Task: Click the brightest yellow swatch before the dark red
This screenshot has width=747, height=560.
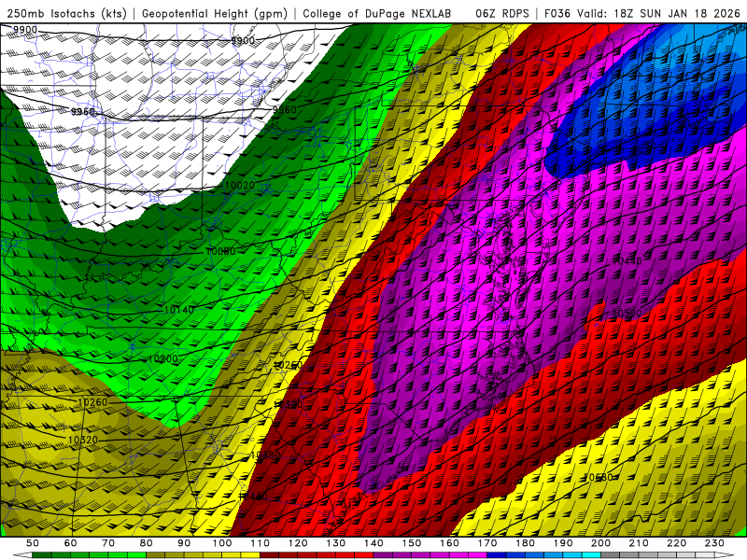Action: (250, 555)
